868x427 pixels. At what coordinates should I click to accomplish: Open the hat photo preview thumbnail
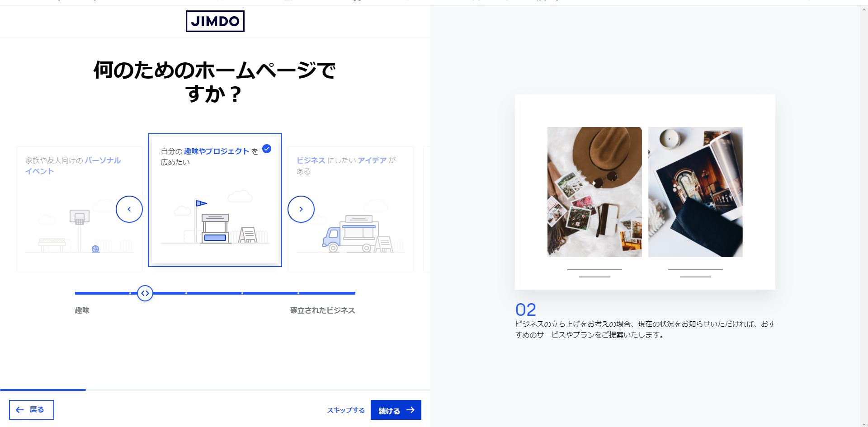click(594, 192)
